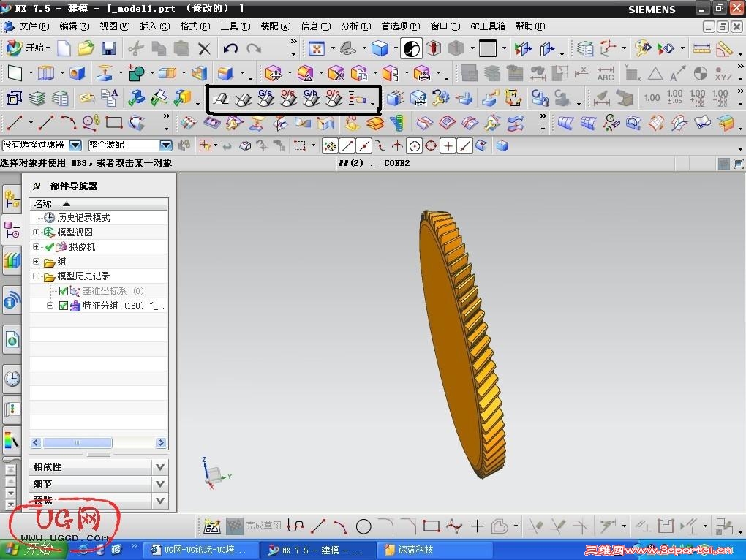Image resolution: width=746 pixels, height=560 pixels.
Task: Click the navigator horizontal scrollbar thumb
Action: coord(78,442)
